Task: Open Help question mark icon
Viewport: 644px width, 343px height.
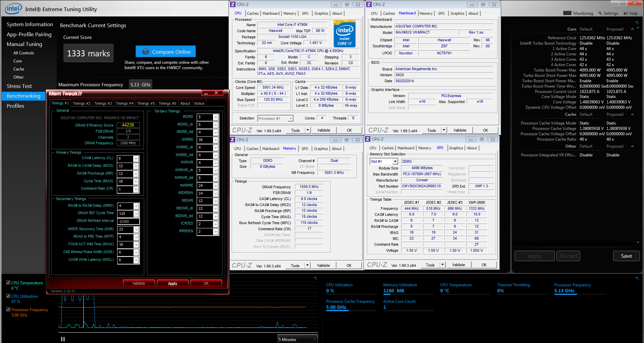Action: pyautogui.click(x=626, y=13)
